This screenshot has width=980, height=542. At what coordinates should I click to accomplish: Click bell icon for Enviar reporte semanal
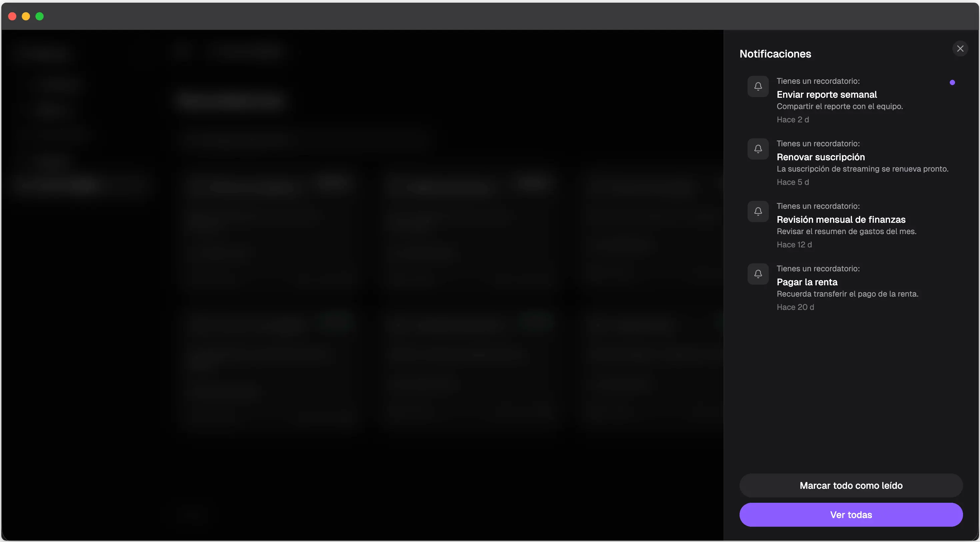pyautogui.click(x=758, y=86)
